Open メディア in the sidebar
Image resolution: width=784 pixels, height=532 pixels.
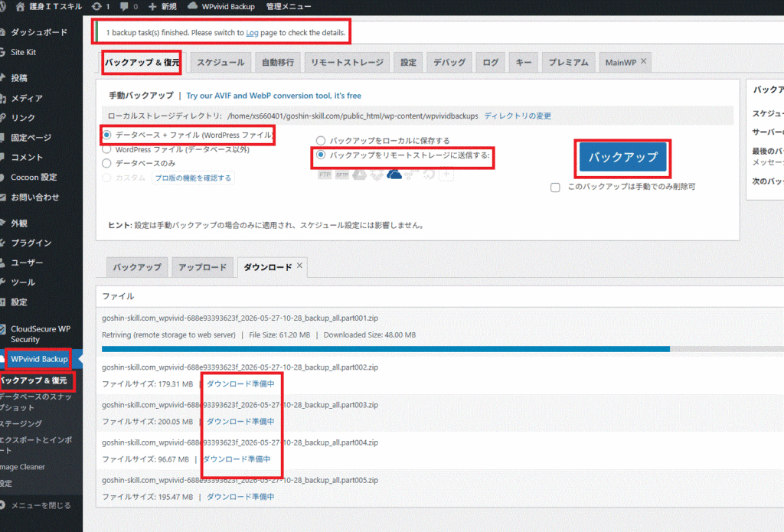27,98
